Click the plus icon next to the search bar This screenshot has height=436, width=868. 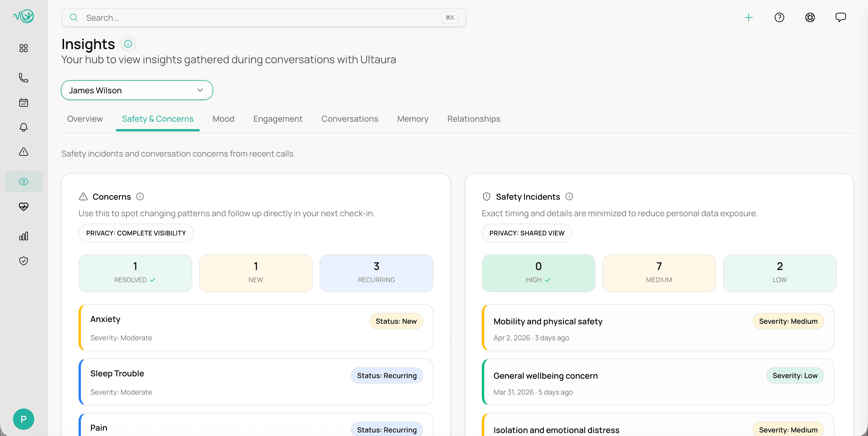pyautogui.click(x=748, y=17)
